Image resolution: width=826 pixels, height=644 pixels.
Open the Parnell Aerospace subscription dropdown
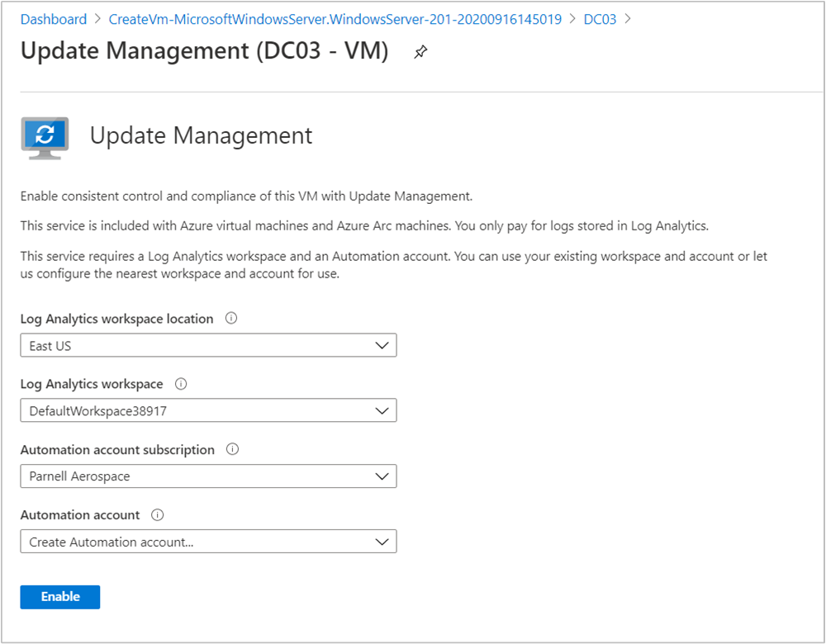(x=208, y=476)
